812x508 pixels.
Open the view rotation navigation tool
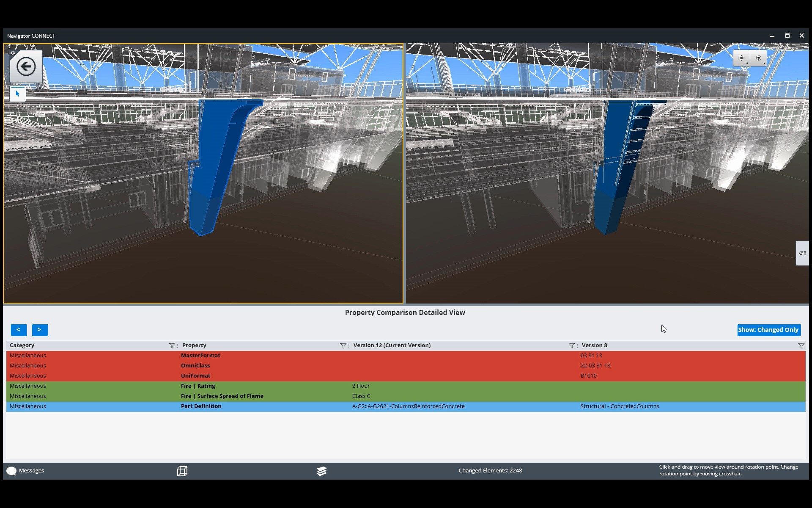[741, 58]
